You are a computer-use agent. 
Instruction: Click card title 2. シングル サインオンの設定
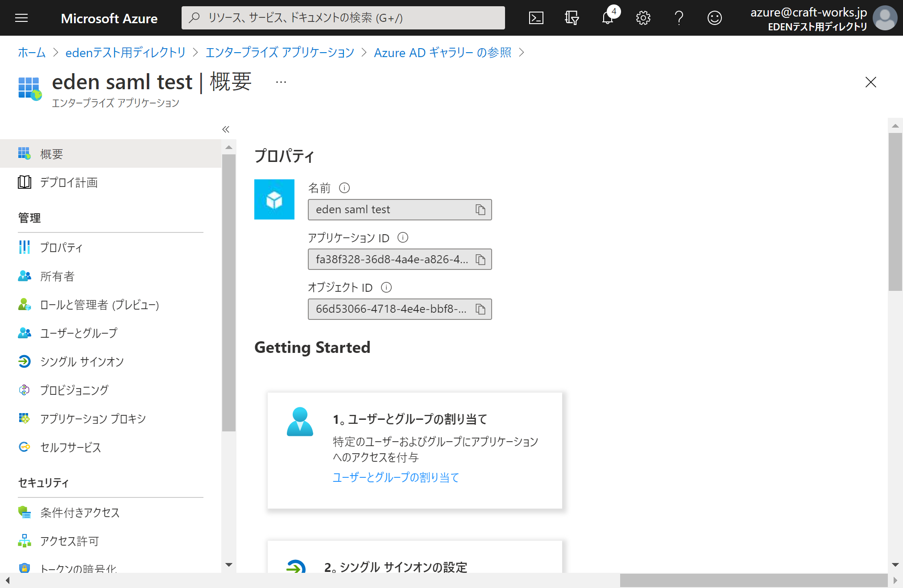coord(396,567)
